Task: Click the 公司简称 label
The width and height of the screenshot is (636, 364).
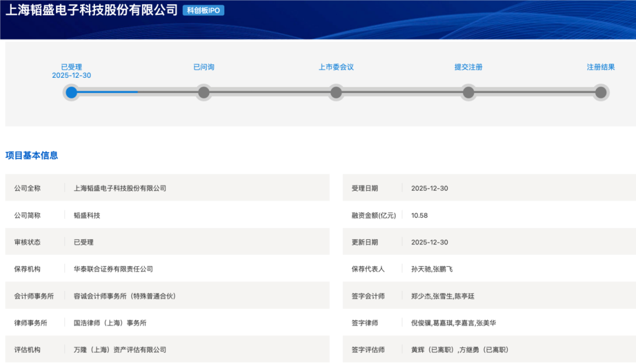Action: [27, 216]
